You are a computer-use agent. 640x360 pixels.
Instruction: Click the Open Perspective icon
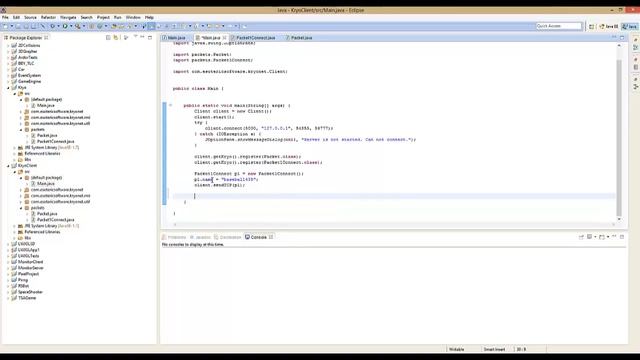591,26
